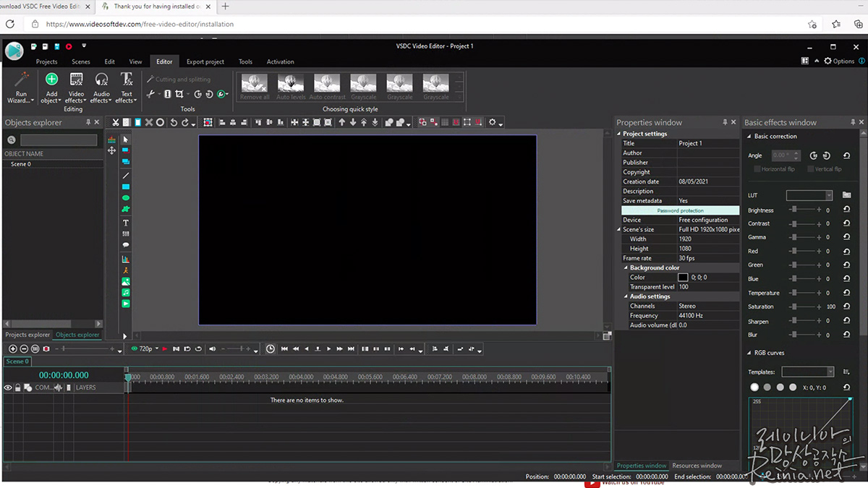Select the Add image tool

click(x=126, y=281)
